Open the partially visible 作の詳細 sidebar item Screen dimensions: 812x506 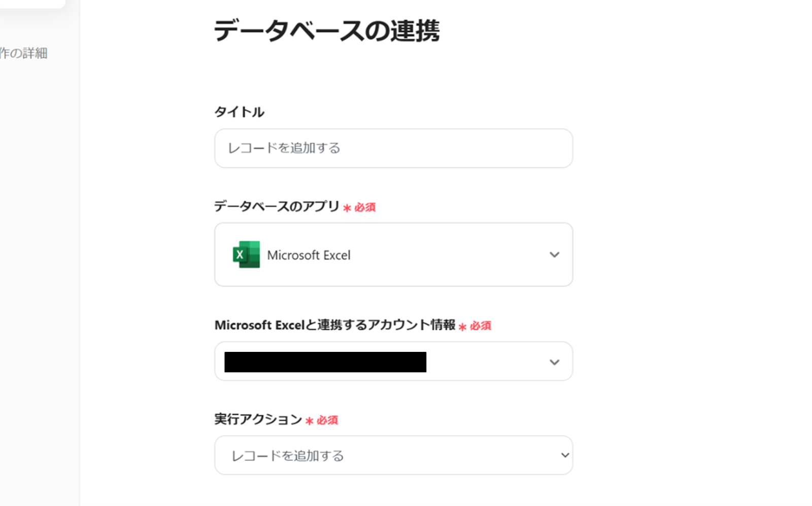click(23, 53)
